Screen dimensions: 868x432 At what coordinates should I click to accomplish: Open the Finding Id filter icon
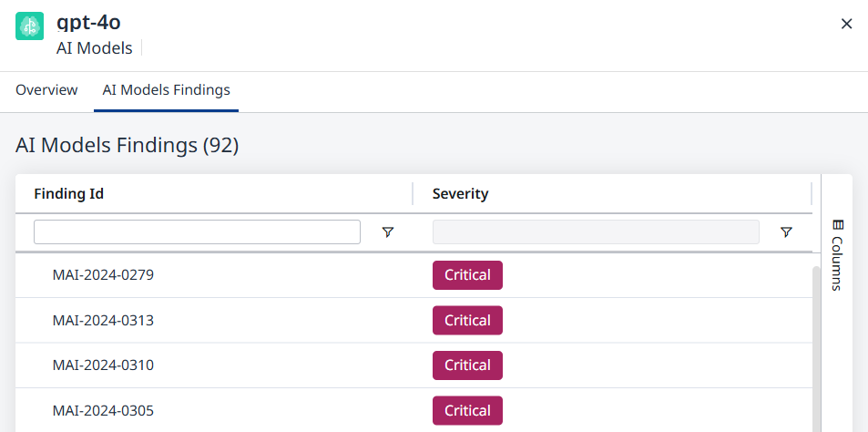(388, 232)
